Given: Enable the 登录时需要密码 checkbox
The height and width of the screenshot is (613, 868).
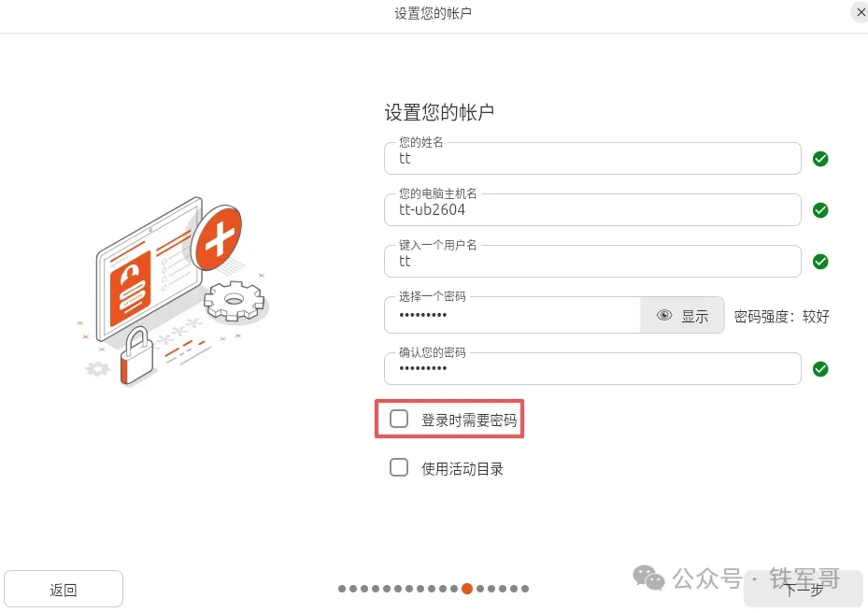Looking at the screenshot, I should (399, 419).
